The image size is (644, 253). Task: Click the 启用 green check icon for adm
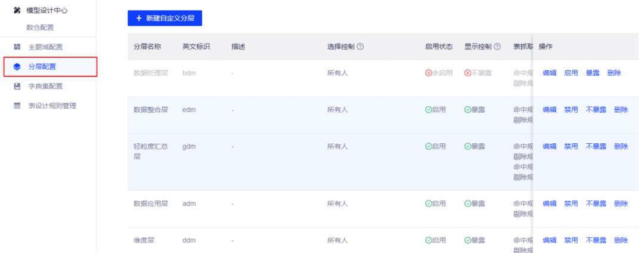click(x=428, y=203)
